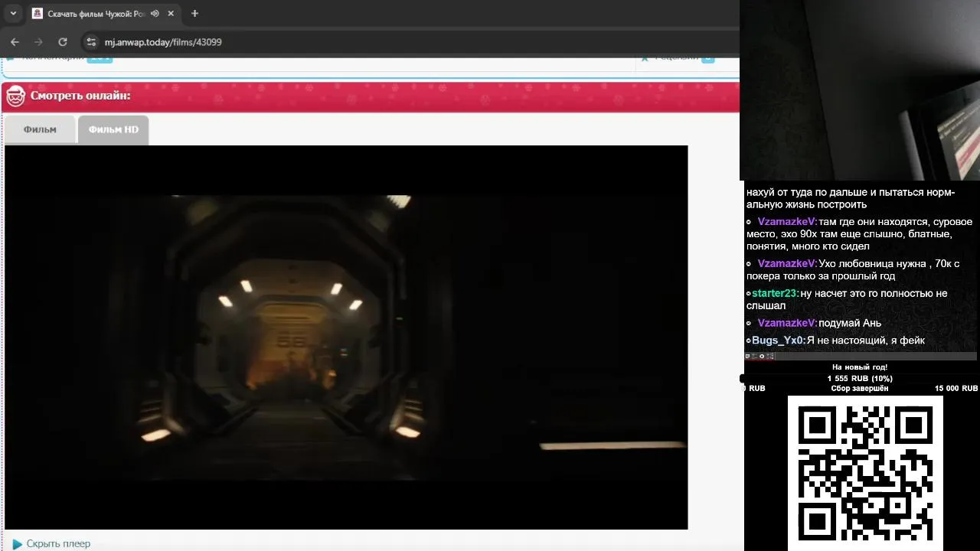Open the tab search chevron dropdown

coord(13,13)
